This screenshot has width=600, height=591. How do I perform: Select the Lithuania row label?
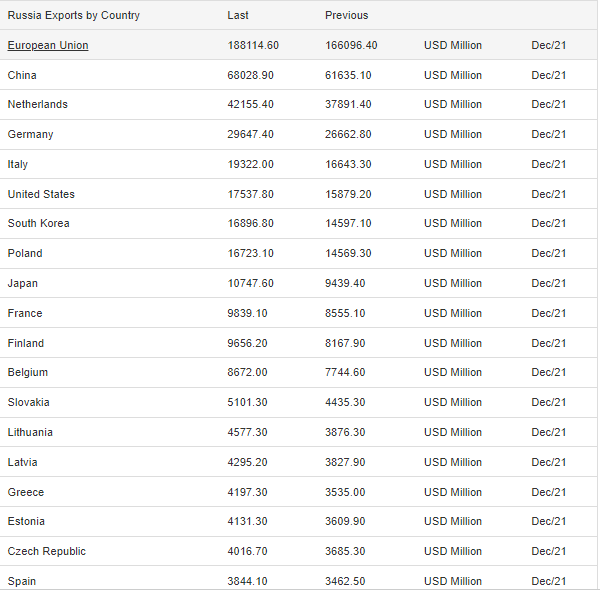click(30, 432)
